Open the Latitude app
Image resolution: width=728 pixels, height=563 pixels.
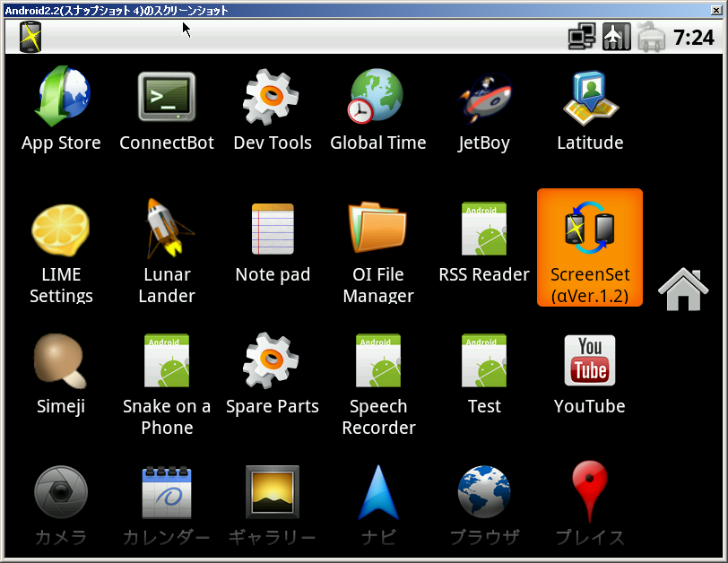(x=590, y=110)
